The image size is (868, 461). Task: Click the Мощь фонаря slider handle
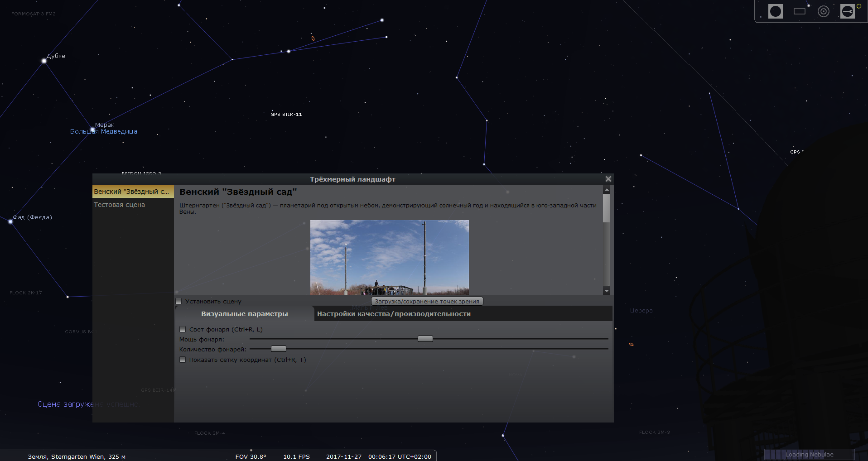point(425,339)
